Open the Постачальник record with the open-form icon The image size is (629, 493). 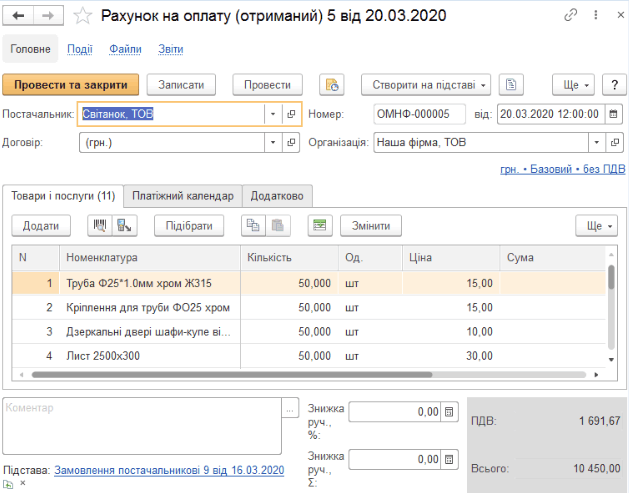[x=291, y=114]
